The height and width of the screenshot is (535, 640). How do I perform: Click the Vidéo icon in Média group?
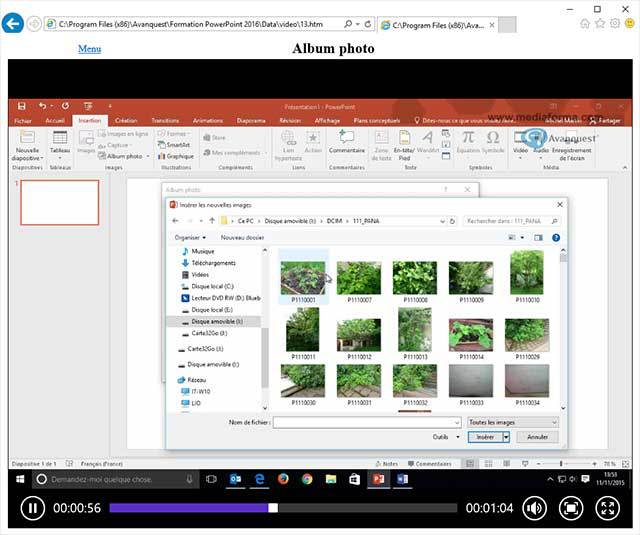(x=520, y=141)
